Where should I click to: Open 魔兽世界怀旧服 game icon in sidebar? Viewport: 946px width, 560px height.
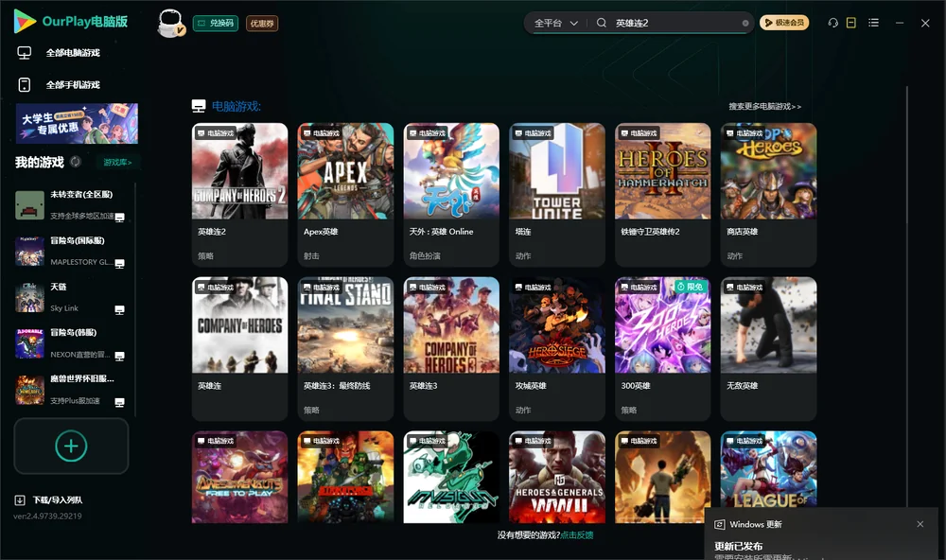coord(29,390)
